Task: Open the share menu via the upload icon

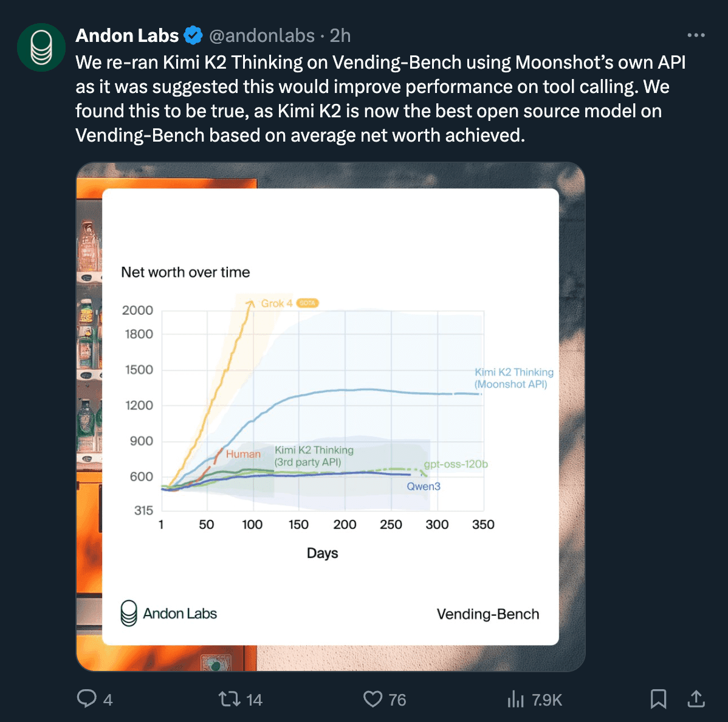Action: coord(697,699)
